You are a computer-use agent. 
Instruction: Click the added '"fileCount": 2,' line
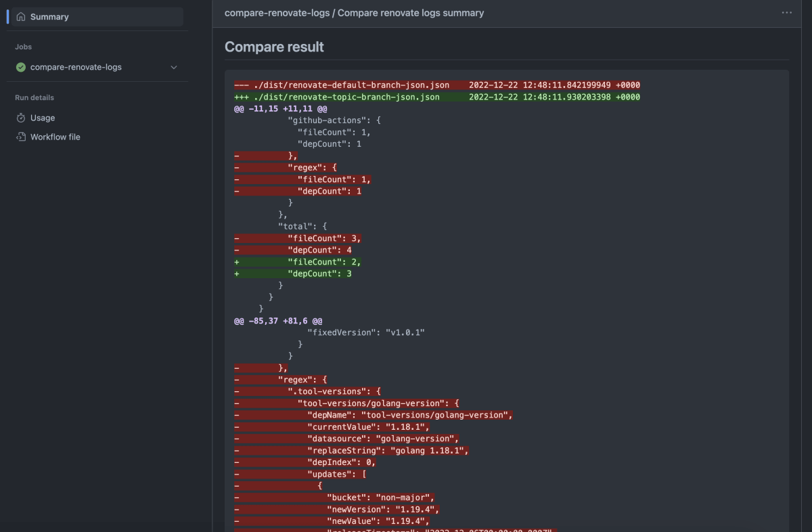[x=298, y=262]
